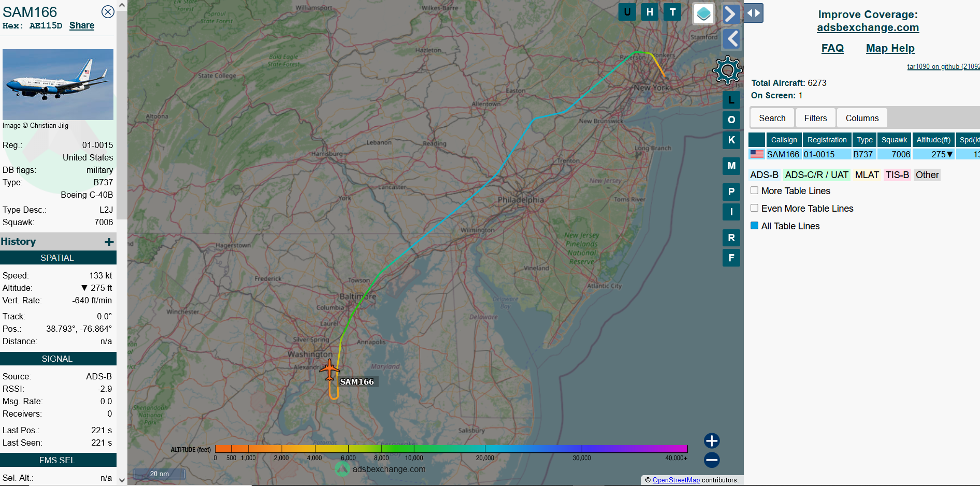Click the 275 altitude cell in table
Viewport: 980px width, 486px height.
point(933,154)
